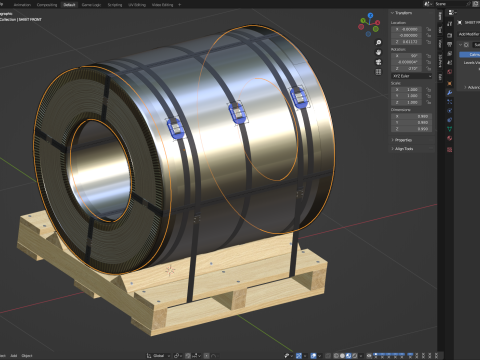The height and width of the screenshot is (360, 480).
Task: Open the Global transform orientation dropdown
Action: (x=159, y=356)
